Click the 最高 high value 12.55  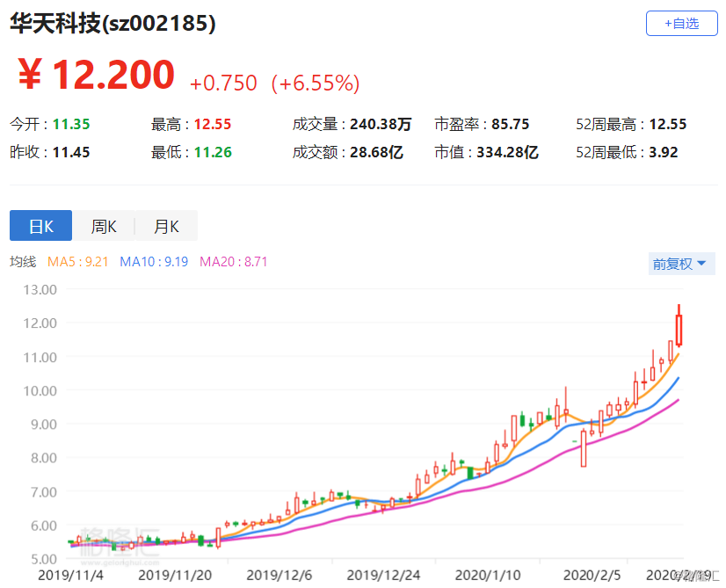click(x=213, y=124)
